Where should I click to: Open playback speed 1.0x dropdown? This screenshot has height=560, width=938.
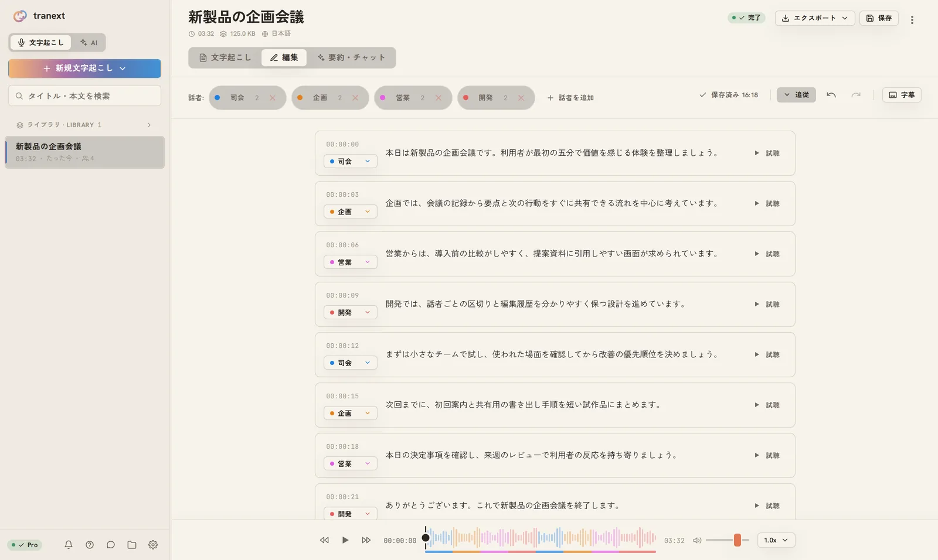[x=776, y=540]
